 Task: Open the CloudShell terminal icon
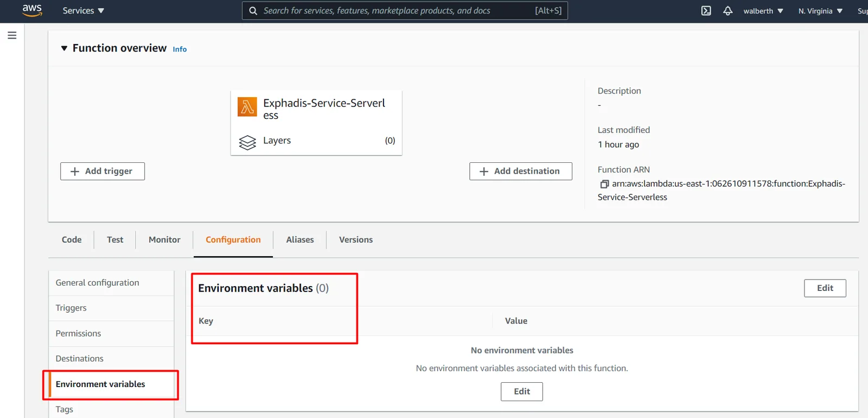(706, 11)
